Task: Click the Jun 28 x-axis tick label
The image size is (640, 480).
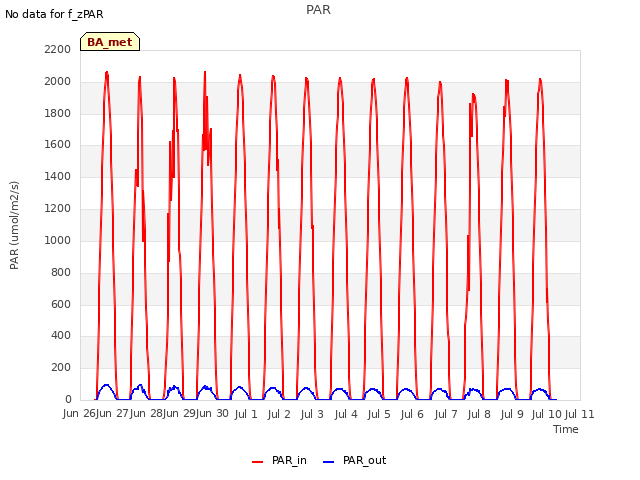Action: (x=146, y=414)
